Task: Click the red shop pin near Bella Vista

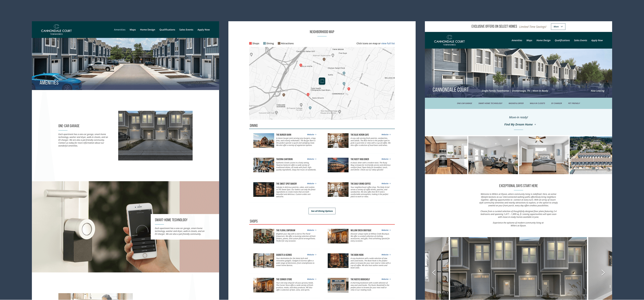Action: point(301,65)
